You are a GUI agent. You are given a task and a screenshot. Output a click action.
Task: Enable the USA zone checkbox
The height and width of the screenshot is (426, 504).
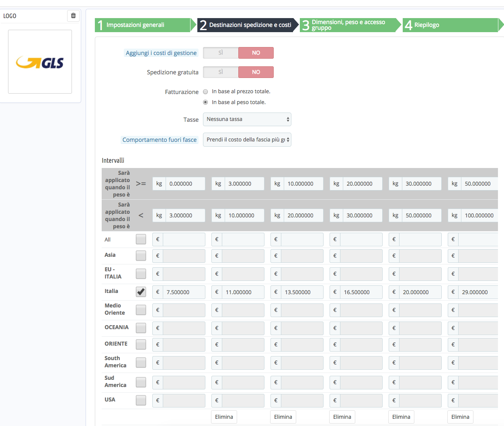[141, 400]
